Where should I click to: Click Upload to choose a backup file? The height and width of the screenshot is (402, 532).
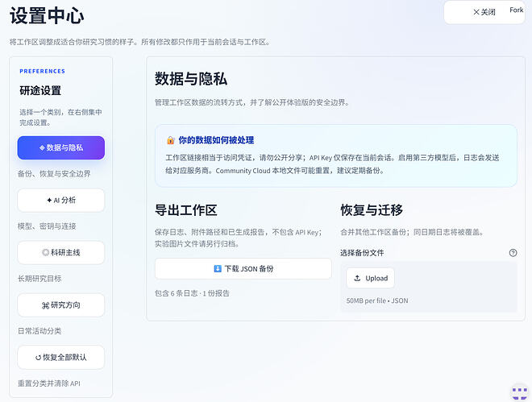[371, 278]
